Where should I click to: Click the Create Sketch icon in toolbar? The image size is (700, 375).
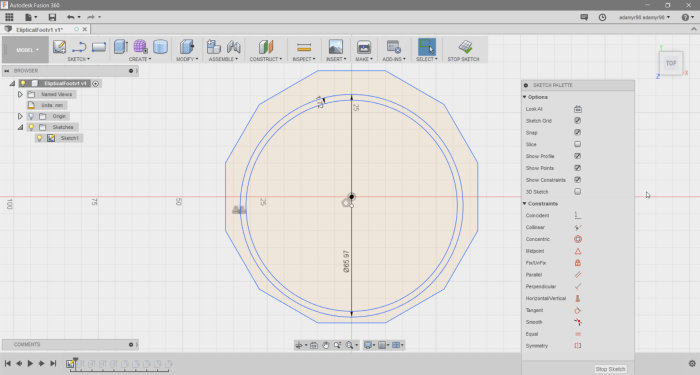click(59, 47)
